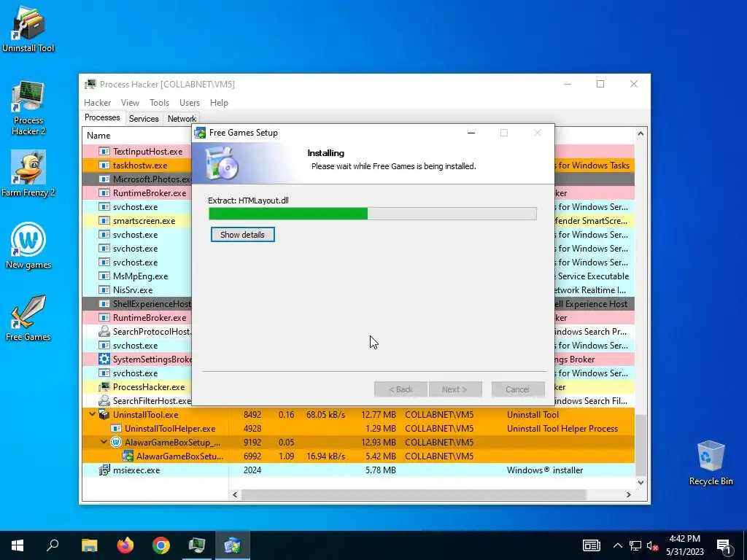Screen dimensions: 747x560
Task: Open the New games desktop shortcut
Action: tap(28, 246)
